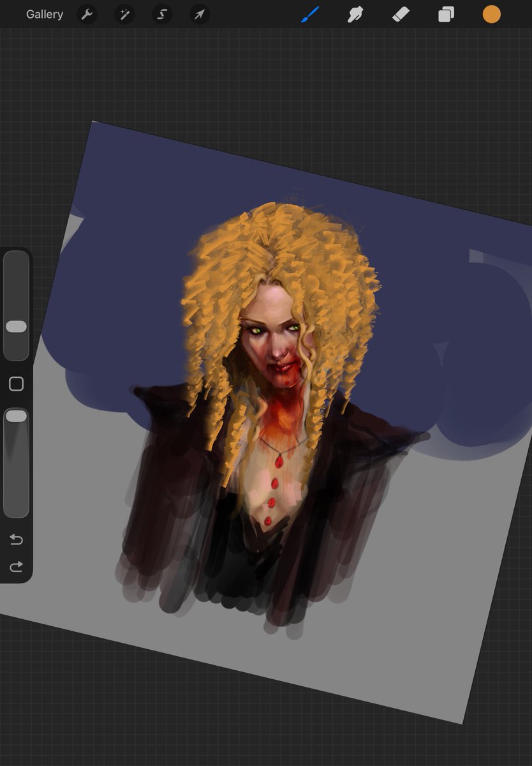Open the Layers panel
Image resolution: width=532 pixels, height=766 pixels.
tap(446, 14)
